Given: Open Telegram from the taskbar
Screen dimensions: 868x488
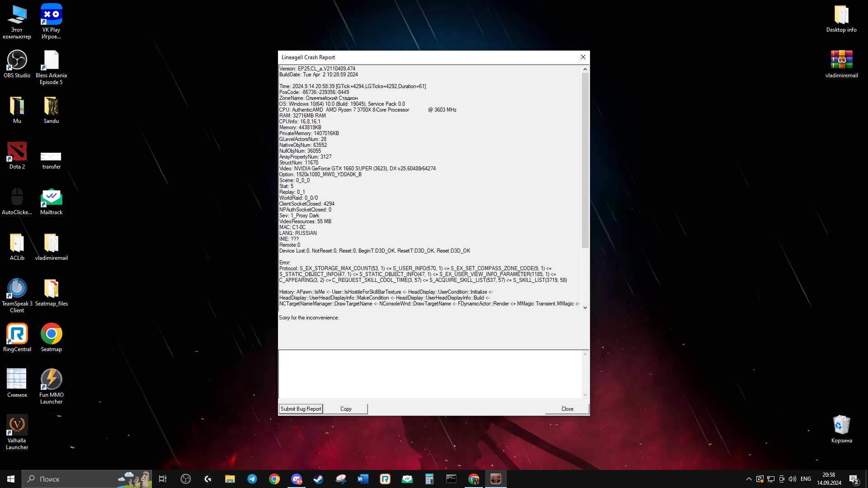Looking at the screenshot, I should click(252, 479).
